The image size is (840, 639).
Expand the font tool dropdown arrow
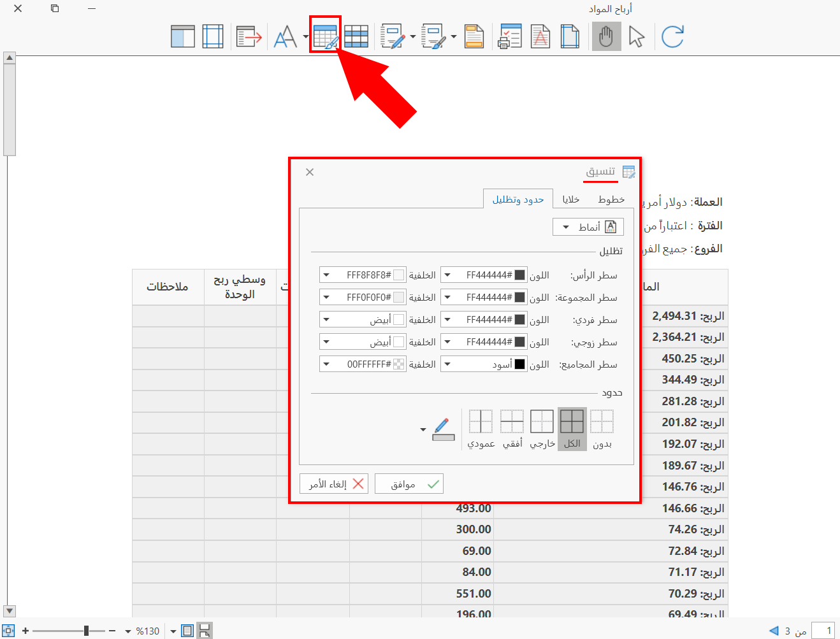pos(306,36)
